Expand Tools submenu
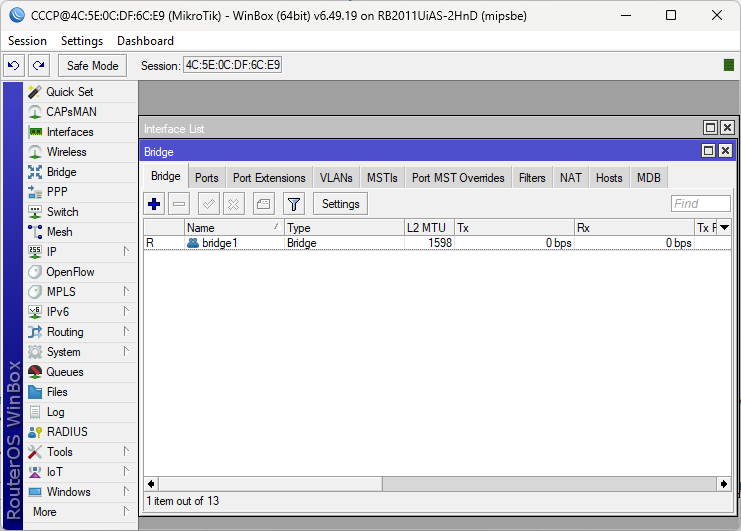Screen dimensions: 741x531 (126, 452)
